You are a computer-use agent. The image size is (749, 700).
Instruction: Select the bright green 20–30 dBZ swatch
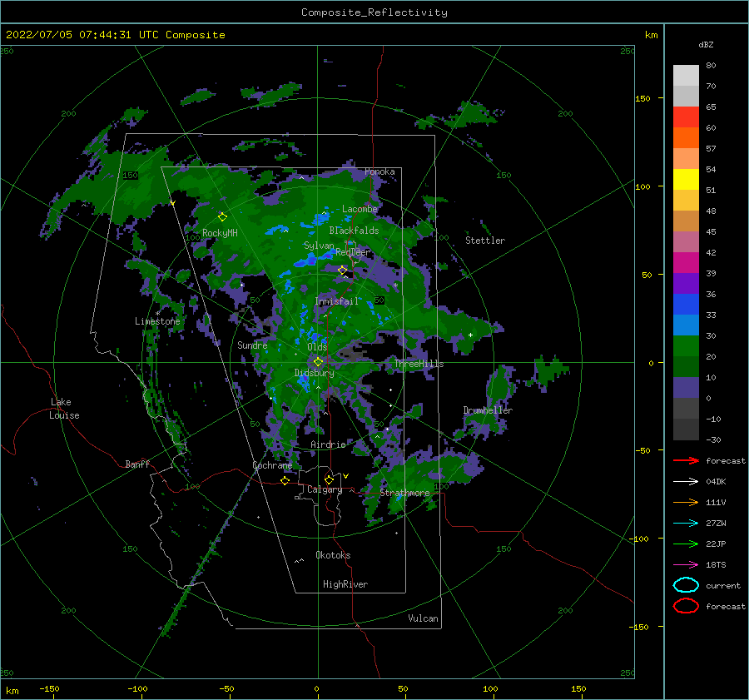tap(686, 345)
